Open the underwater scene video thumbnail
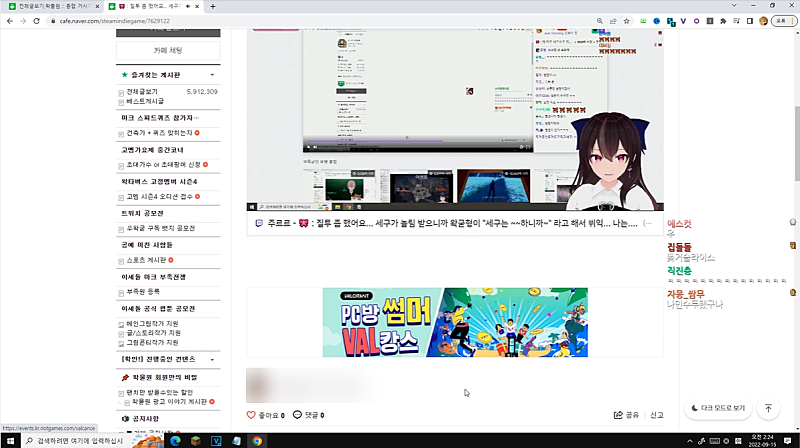Image resolution: width=800 pixels, height=448 pixels. coord(493,186)
